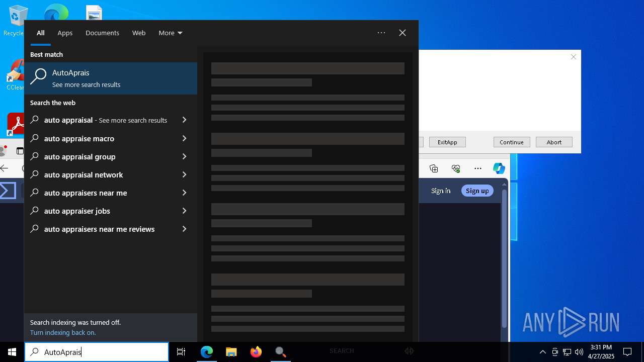The image size is (644, 362).
Task: Expand the 'auto appraisal' suggestion arrow
Action: tap(184, 120)
